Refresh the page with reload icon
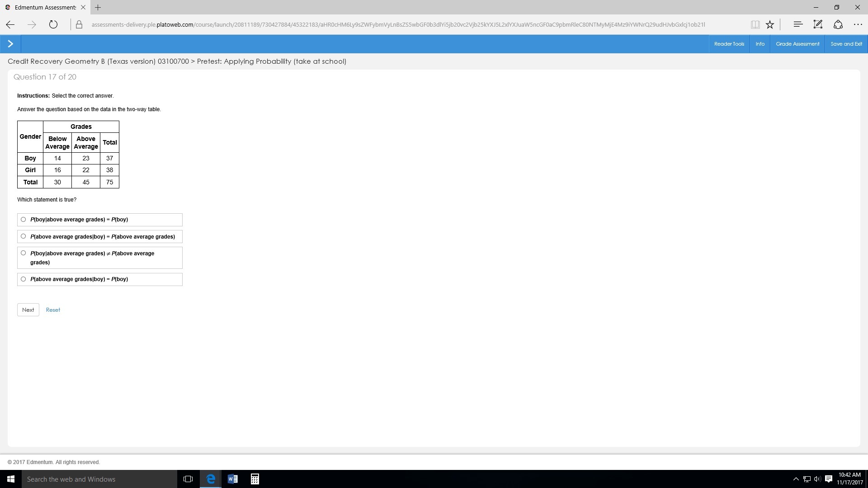Viewport: 868px width, 488px height. 53,24
